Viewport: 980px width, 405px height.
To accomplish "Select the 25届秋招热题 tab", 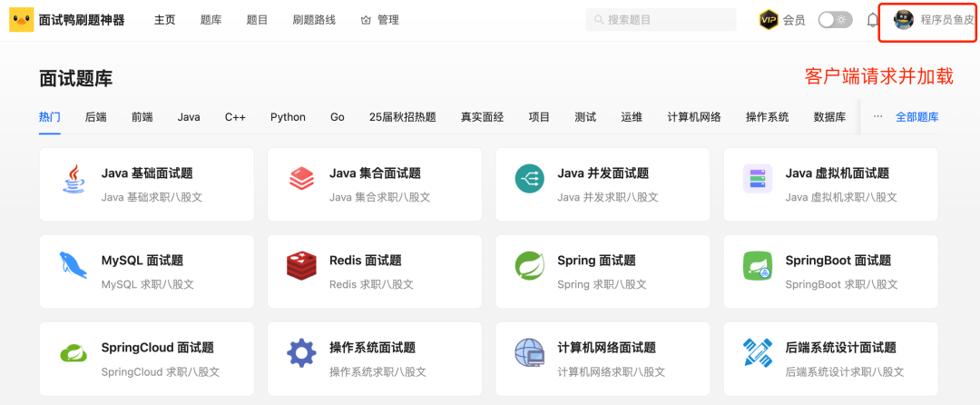I will pos(403,117).
